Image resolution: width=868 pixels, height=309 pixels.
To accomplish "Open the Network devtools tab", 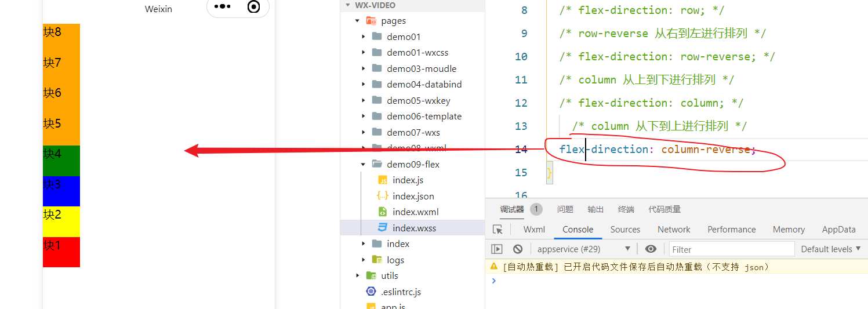I will tap(674, 230).
